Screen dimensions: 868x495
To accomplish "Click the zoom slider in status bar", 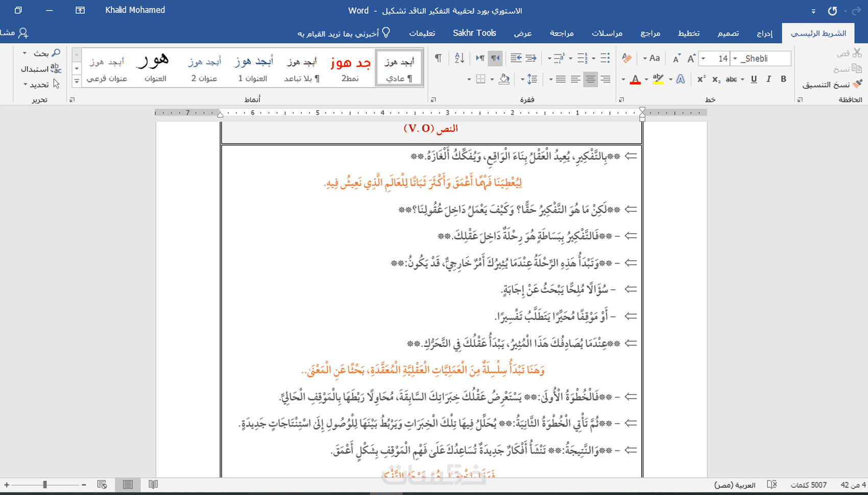I will 45,484.
